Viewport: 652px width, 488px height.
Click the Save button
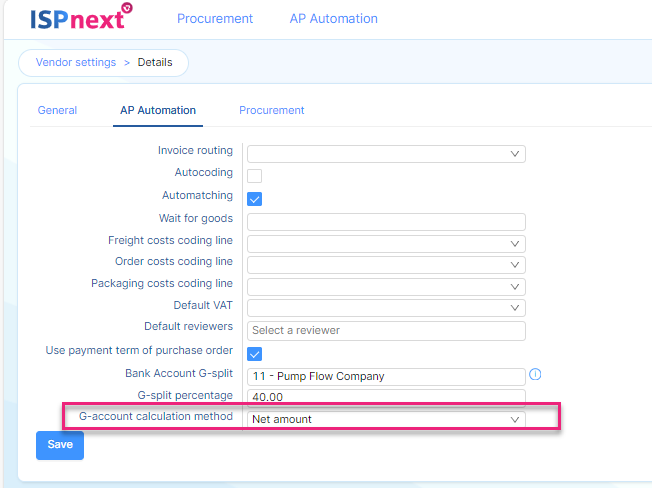60,445
